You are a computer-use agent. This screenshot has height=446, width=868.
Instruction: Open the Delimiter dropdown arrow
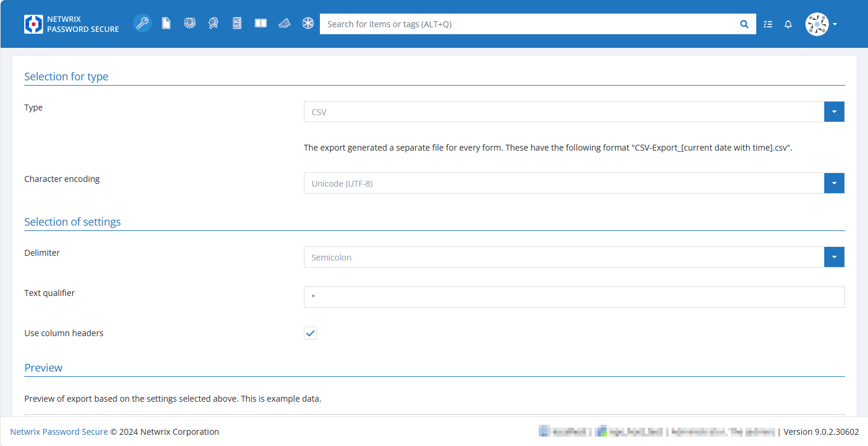[834, 257]
